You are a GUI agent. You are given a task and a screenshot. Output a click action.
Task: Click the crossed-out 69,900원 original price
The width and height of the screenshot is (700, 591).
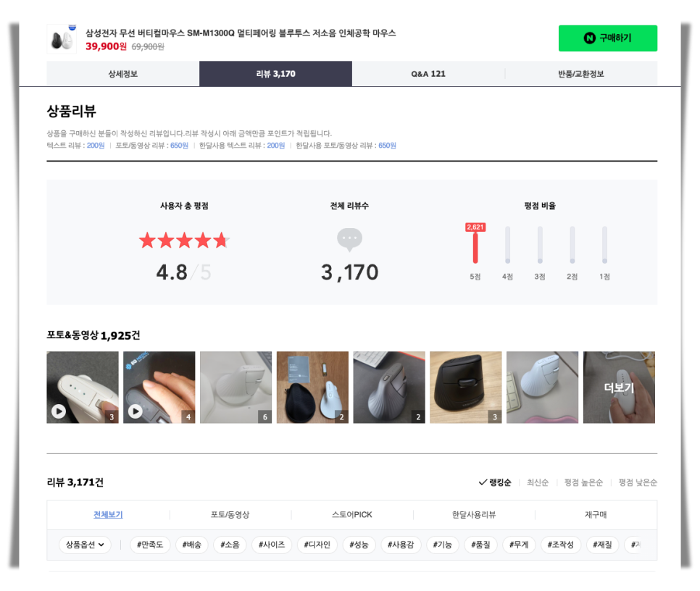tap(148, 47)
